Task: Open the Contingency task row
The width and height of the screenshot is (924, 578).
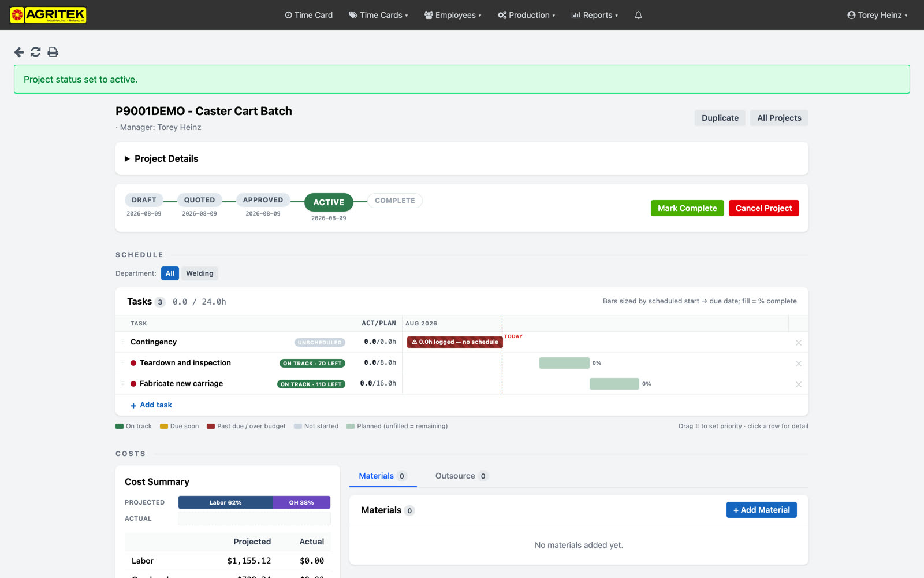Action: pyautogui.click(x=462, y=342)
